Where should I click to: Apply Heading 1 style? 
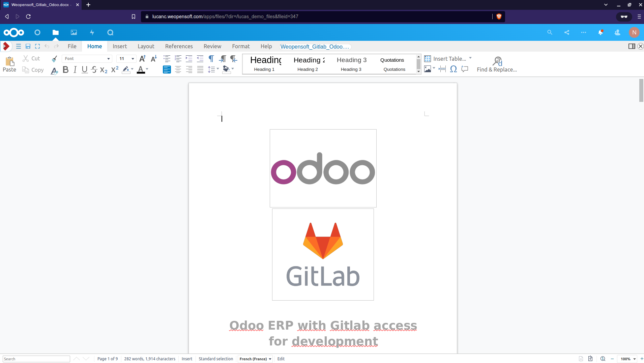tap(264, 64)
